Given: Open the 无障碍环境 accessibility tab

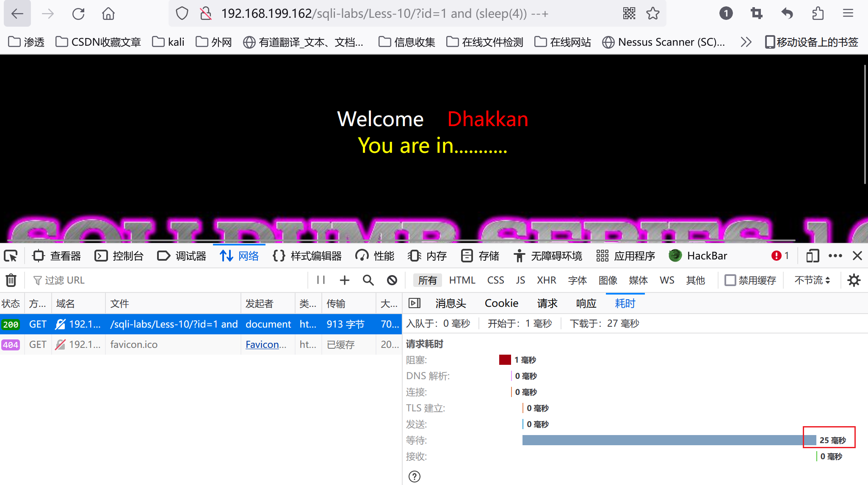Looking at the screenshot, I should [547, 256].
